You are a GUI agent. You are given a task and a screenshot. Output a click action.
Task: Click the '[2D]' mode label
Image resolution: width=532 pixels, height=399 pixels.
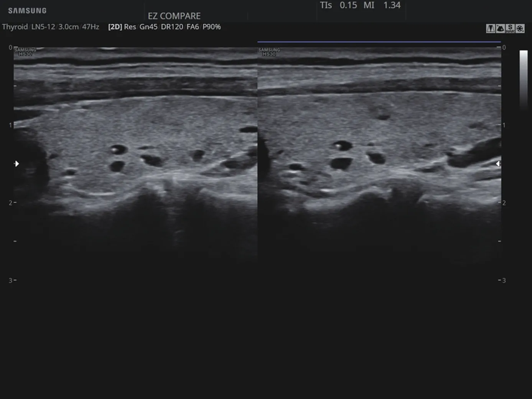click(x=115, y=27)
